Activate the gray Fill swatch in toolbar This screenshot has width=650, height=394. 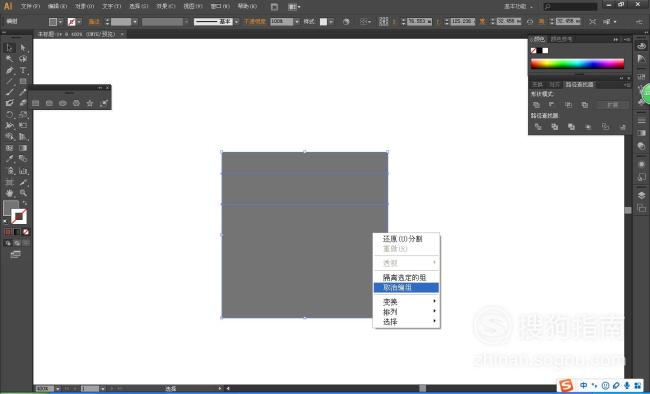(x=11, y=208)
